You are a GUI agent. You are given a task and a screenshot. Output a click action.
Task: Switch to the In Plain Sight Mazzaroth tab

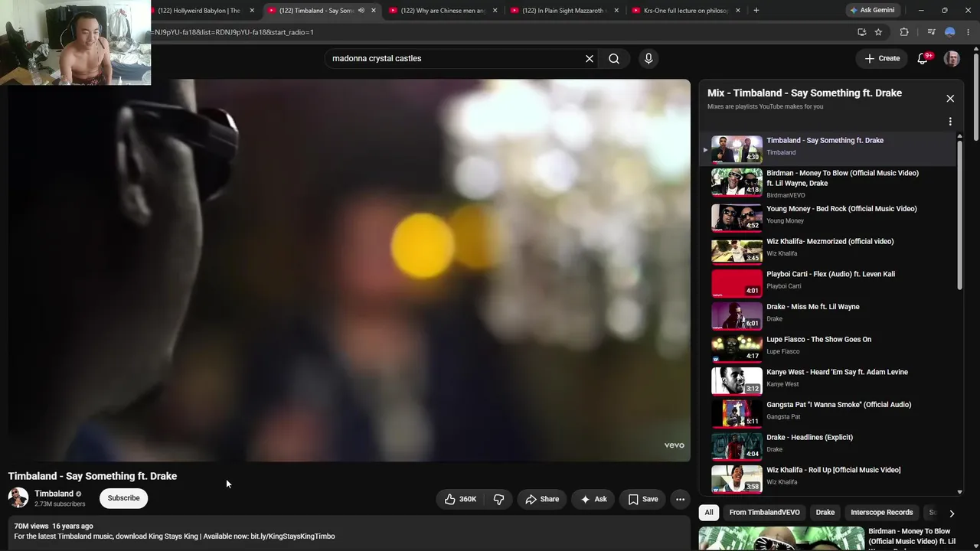[564, 11]
